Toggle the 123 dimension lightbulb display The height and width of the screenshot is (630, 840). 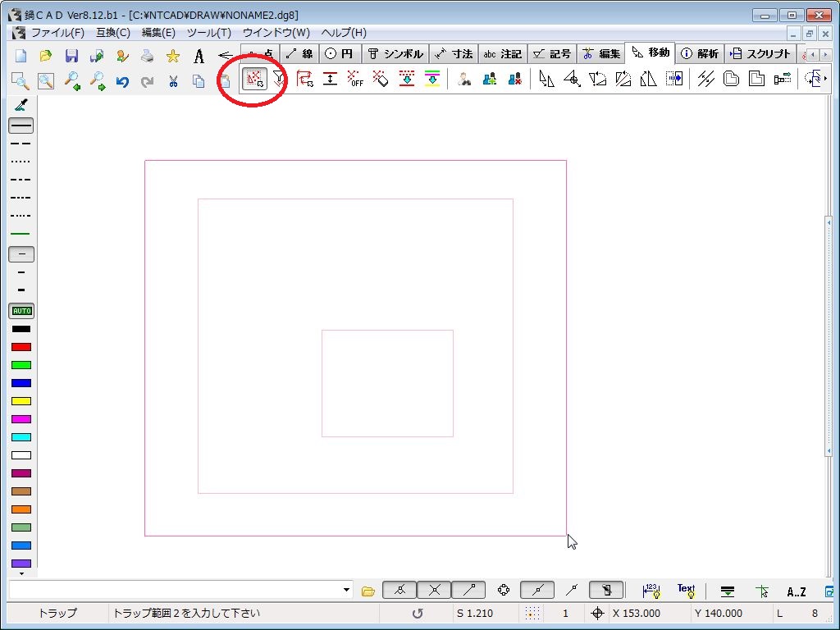click(x=651, y=591)
